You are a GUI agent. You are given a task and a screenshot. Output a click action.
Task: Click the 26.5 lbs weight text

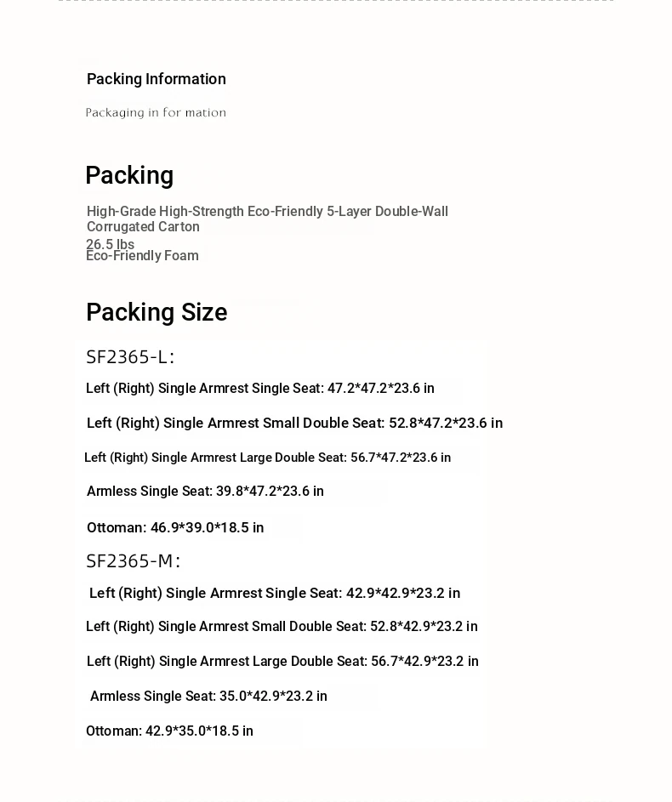(x=110, y=244)
